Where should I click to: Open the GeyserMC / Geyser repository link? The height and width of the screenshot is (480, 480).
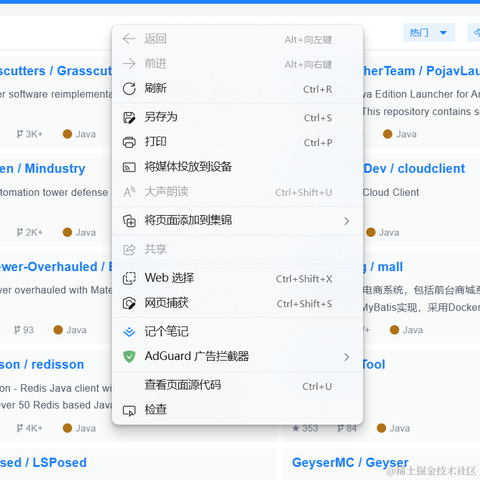[x=350, y=463]
